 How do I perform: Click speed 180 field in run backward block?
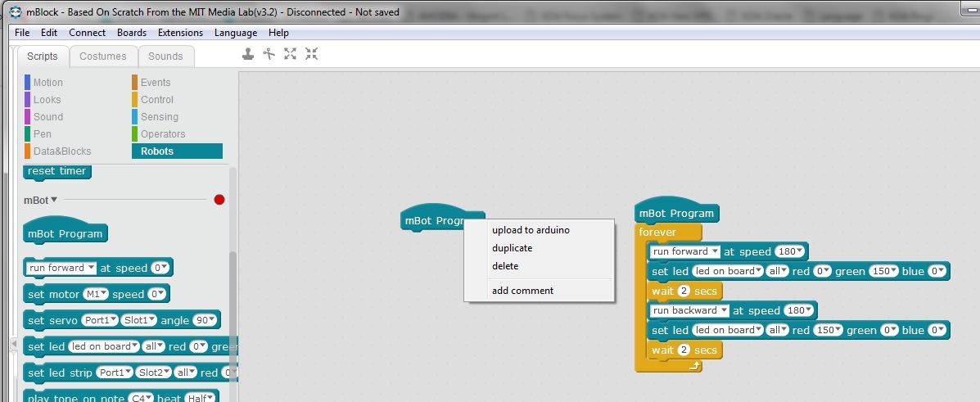tap(799, 311)
